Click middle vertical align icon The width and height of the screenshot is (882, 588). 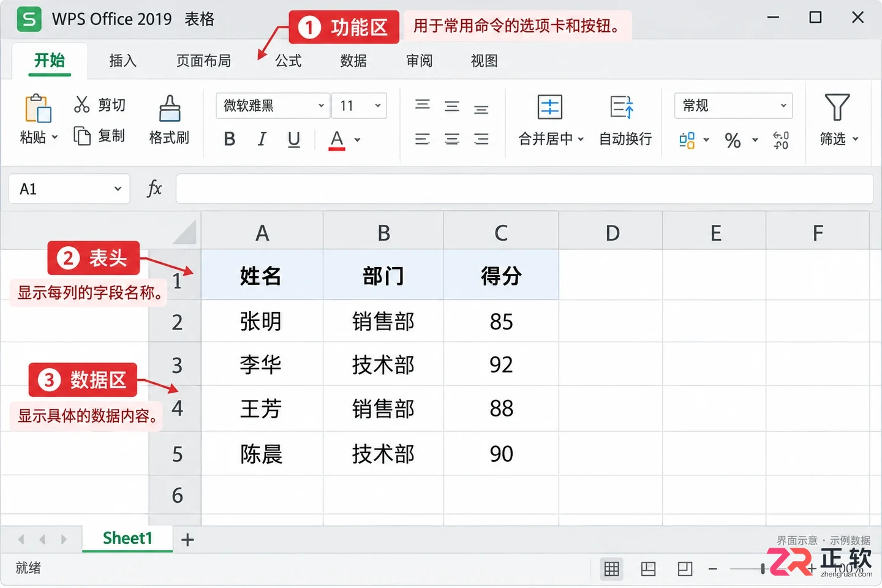point(452,107)
